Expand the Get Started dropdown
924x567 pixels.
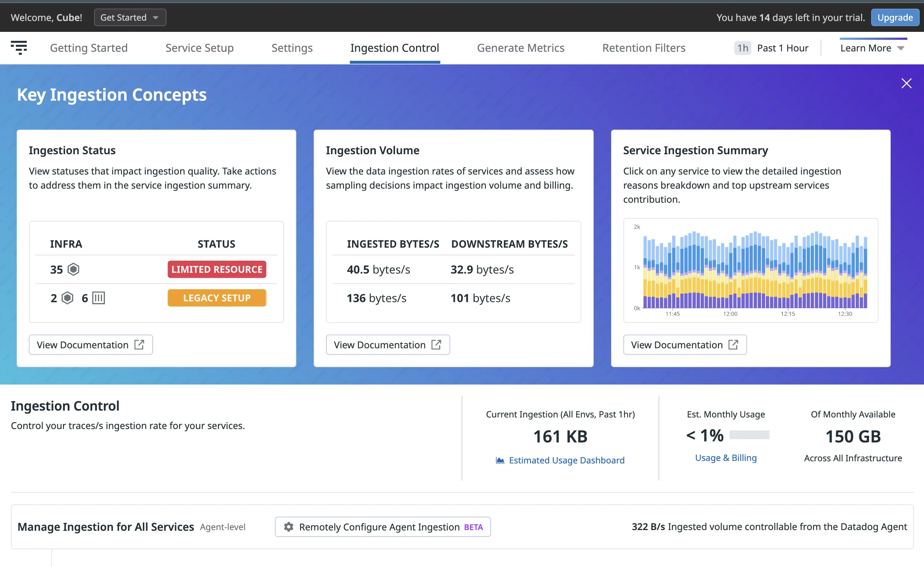click(130, 17)
